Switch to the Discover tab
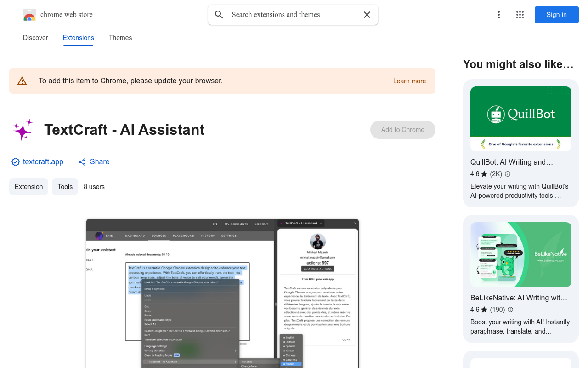This screenshot has width=588, height=368. (x=35, y=38)
